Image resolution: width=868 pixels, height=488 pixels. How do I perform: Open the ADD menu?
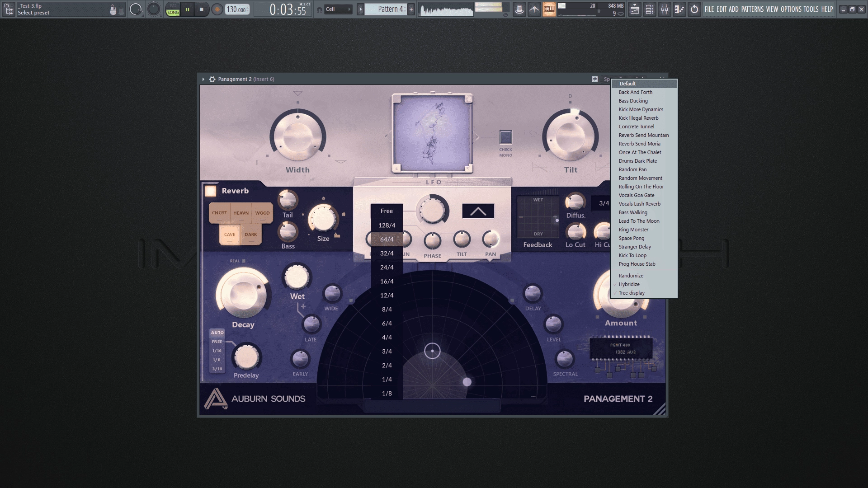pyautogui.click(x=734, y=9)
